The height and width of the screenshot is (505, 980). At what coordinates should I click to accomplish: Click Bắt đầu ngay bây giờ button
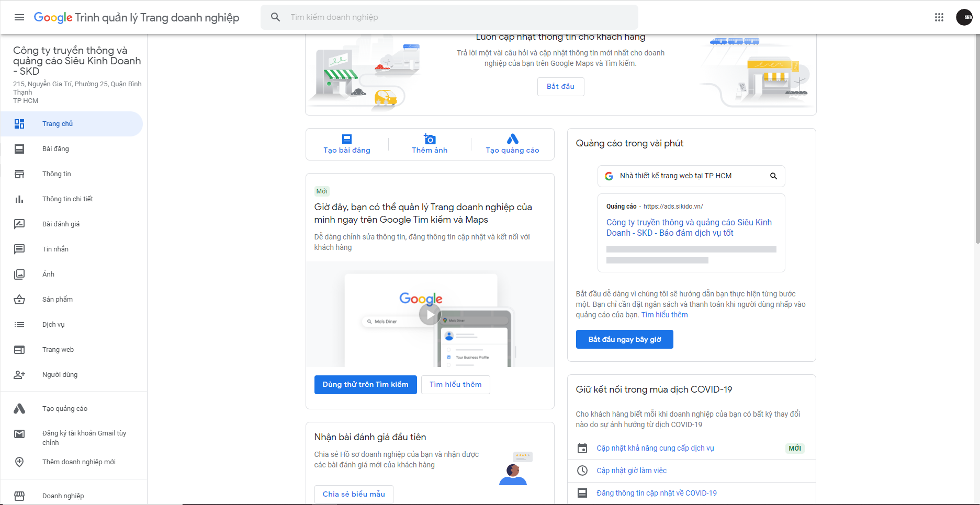click(x=624, y=339)
